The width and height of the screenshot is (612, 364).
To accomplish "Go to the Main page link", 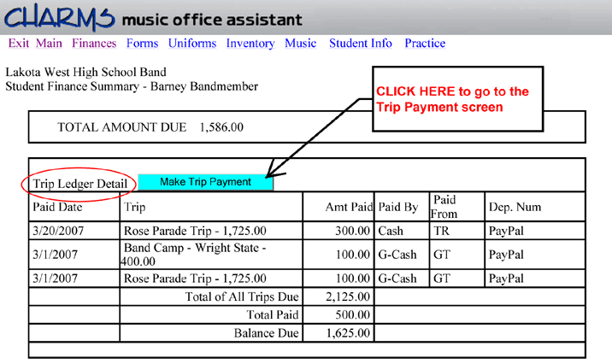I will coord(49,43).
